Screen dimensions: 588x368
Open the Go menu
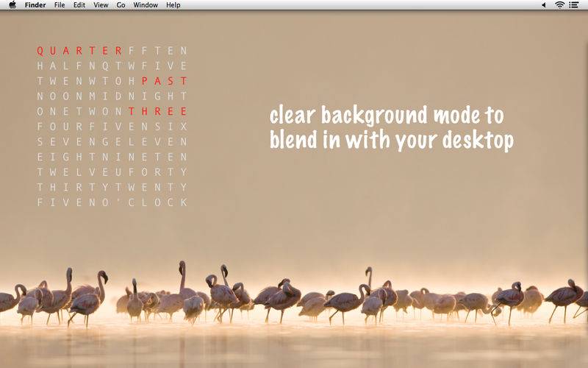pos(121,5)
